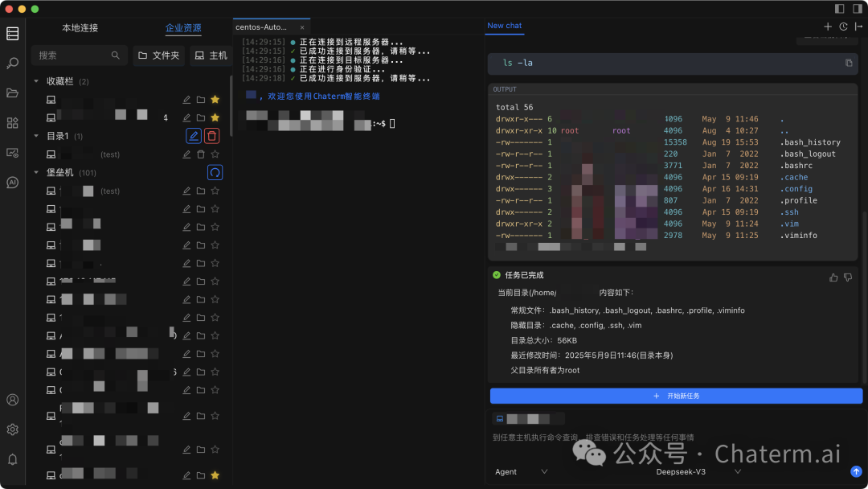
Task: Click the chat panel vertical scrollbar
Action: (x=865, y=296)
